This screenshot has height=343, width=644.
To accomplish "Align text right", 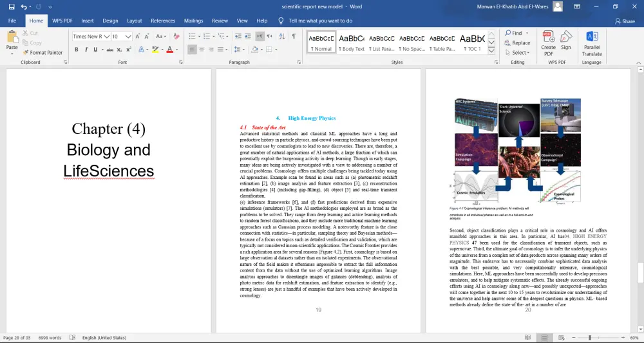I will 211,50.
